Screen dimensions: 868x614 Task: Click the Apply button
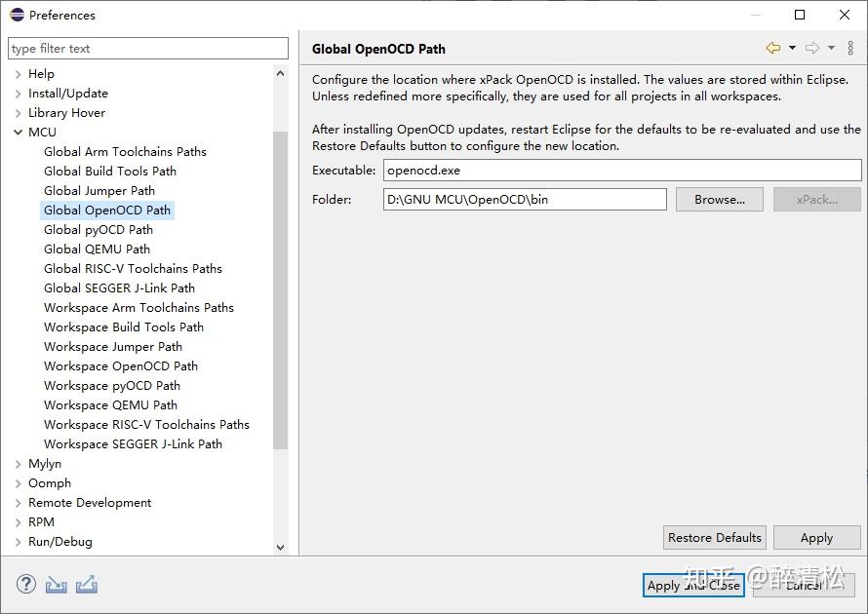[816, 538]
